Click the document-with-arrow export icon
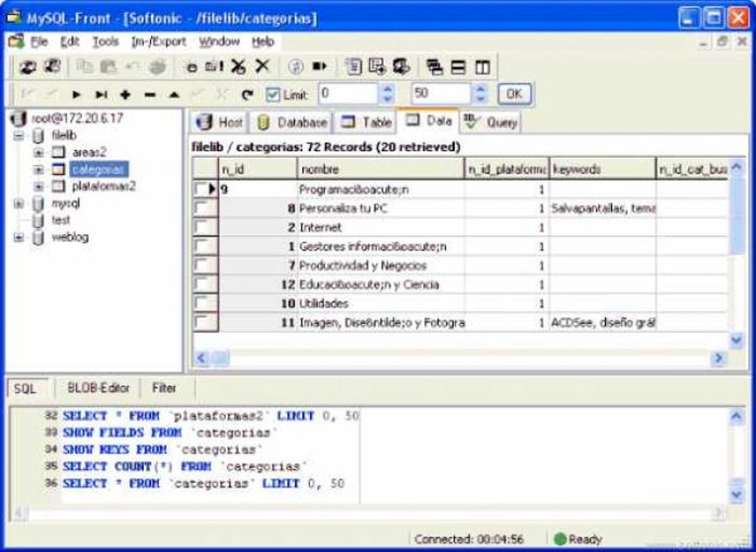756x552 pixels. (377, 67)
